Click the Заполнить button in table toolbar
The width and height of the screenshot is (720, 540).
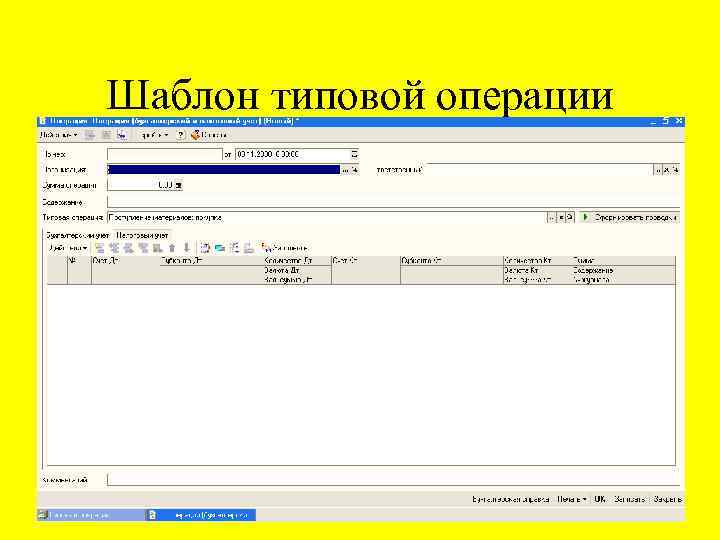[284, 248]
